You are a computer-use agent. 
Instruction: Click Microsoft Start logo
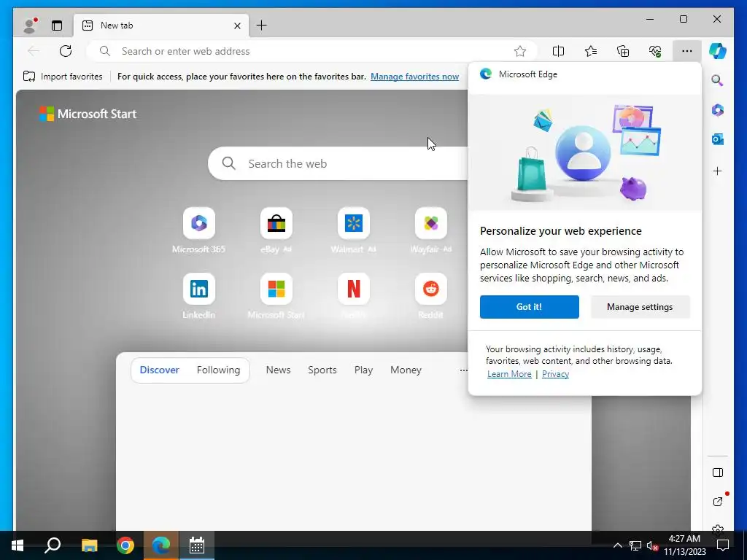[x=88, y=114]
